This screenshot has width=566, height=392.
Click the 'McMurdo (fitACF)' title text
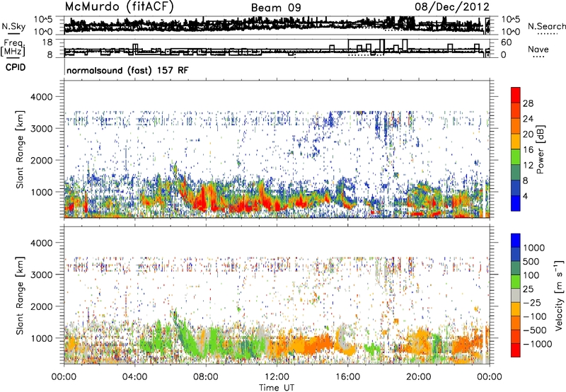click(x=119, y=7)
